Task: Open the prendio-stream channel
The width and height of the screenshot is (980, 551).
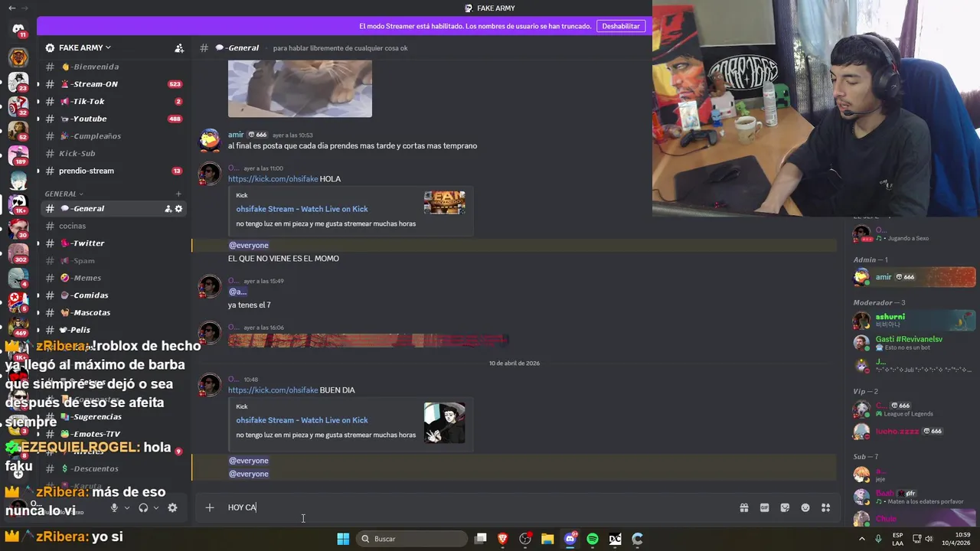Action: [x=113, y=171]
